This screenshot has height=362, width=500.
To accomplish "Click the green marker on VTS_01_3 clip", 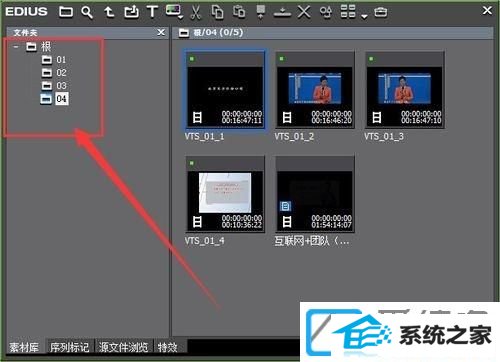I will (371, 59).
